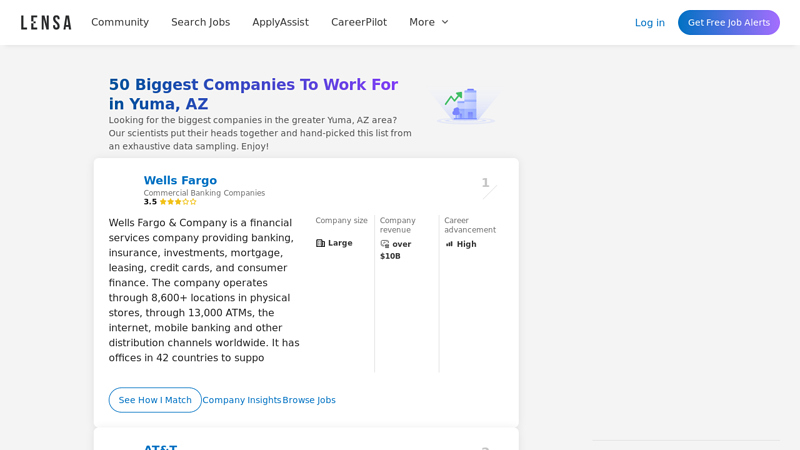
Task: Open ApplyAssist page
Action: (x=280, y=22)
